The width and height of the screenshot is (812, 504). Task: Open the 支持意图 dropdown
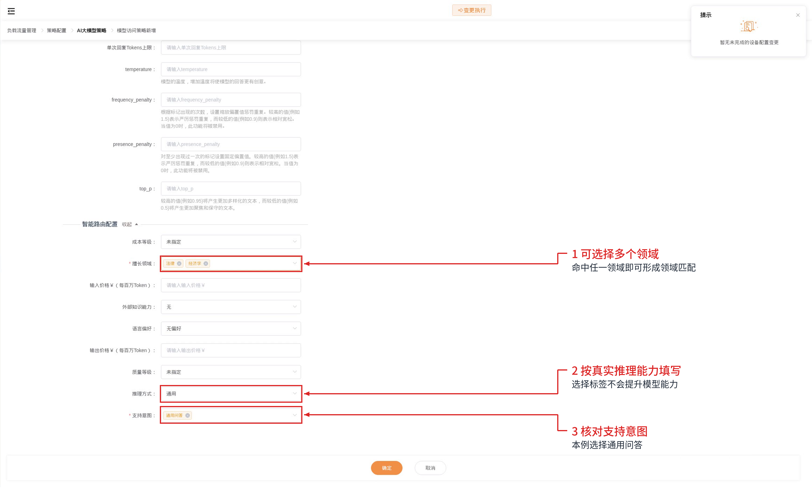point(231,415)
